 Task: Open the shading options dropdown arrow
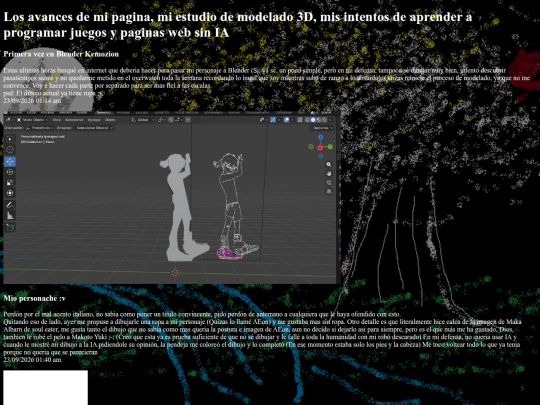[330, 120]
